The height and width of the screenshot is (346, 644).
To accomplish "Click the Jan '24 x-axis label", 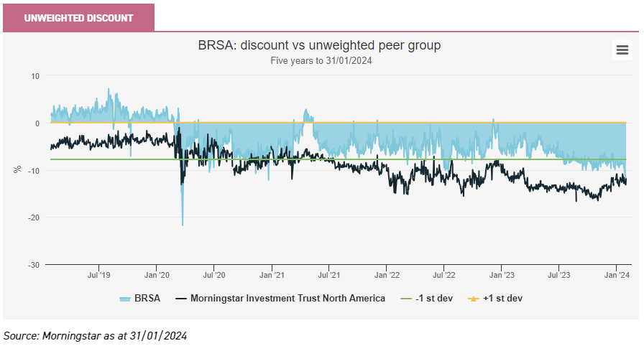I will [x=617, y=275].
